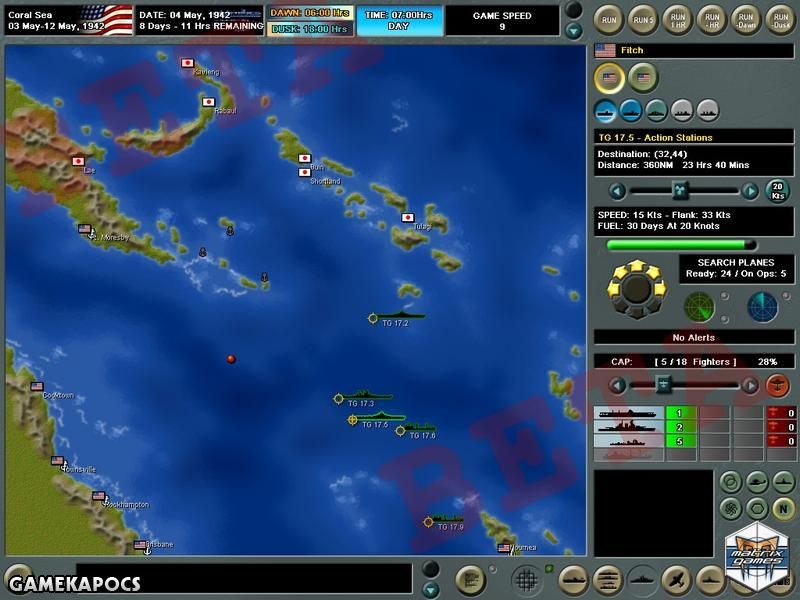Select the second blue ship task group icon
The width and height of the screenshot is (800, 600).
coord(631,111)
